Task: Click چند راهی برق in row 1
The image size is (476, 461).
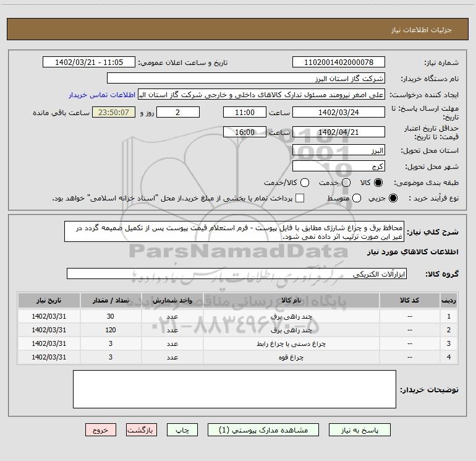Action: tap(291, 316)
